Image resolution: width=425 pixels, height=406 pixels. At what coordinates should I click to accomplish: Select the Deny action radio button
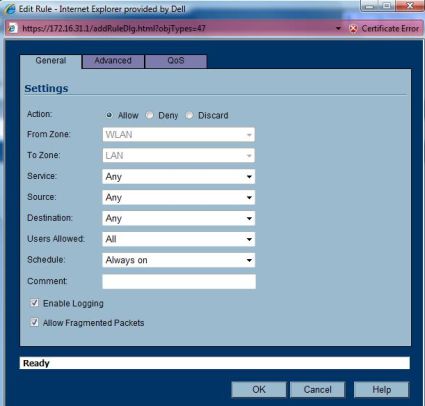(x=149, y=115)
